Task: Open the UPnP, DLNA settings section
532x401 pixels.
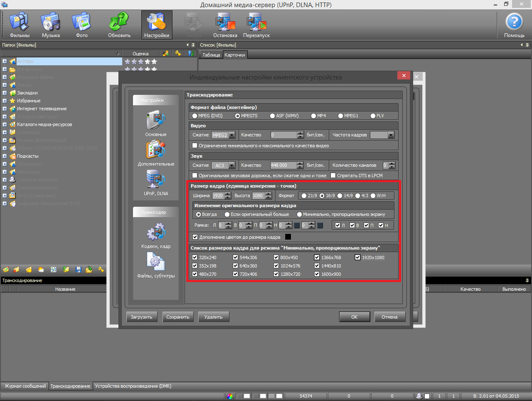Action: [x=156, y=183]
